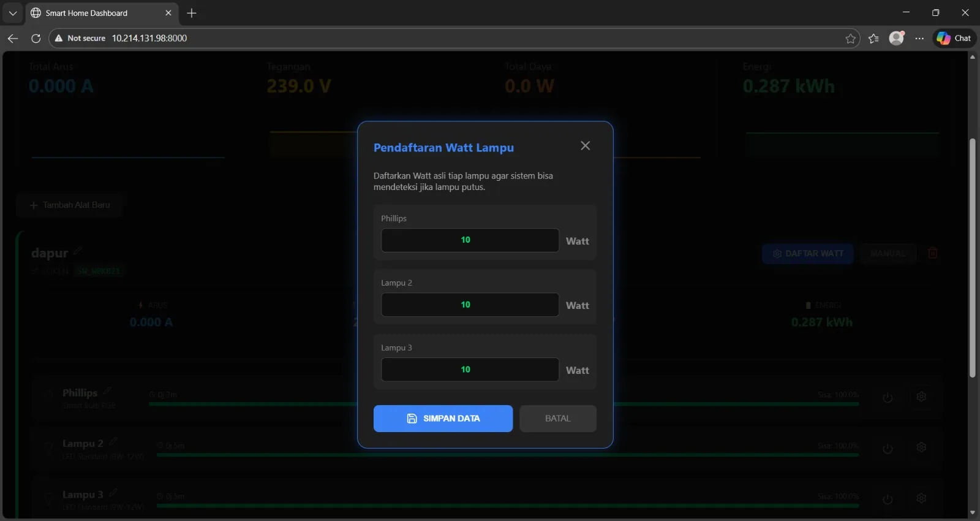The width and height of the screenshot is (980, 521).
Task: Toggle power icon for Phillips lamp
Action: pyautogui.click(x=888, y=398)
